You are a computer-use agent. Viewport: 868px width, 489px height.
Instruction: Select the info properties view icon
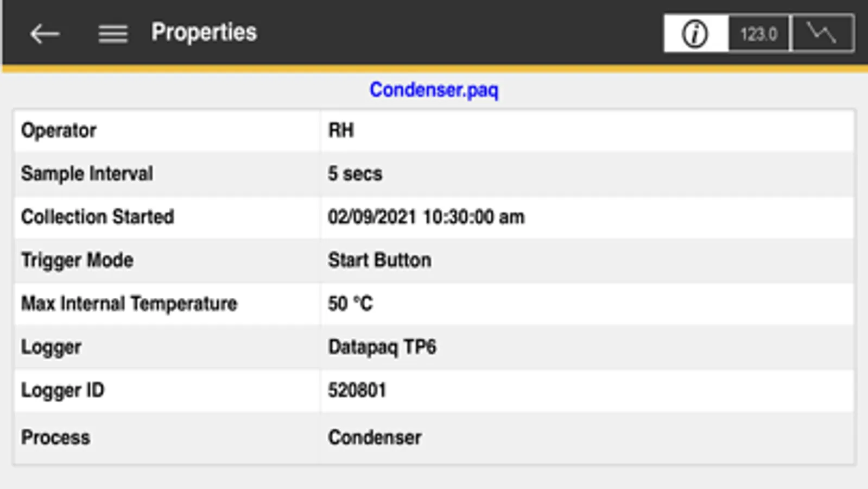click(695, 34)
